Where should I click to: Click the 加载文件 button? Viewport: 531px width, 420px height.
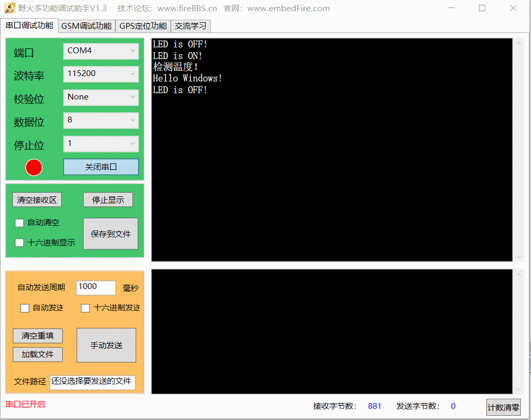[x=38, y=355]
